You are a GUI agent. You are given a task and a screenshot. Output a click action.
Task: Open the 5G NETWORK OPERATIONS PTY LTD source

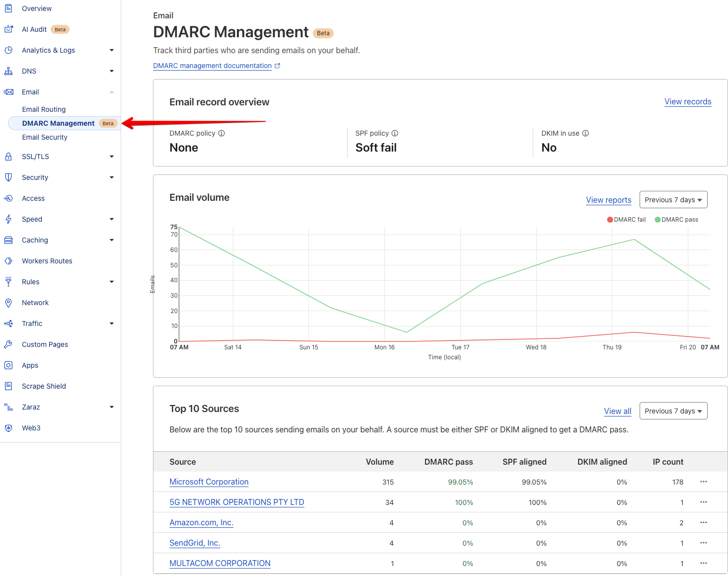pyautogui.click(x=237, y=502)
